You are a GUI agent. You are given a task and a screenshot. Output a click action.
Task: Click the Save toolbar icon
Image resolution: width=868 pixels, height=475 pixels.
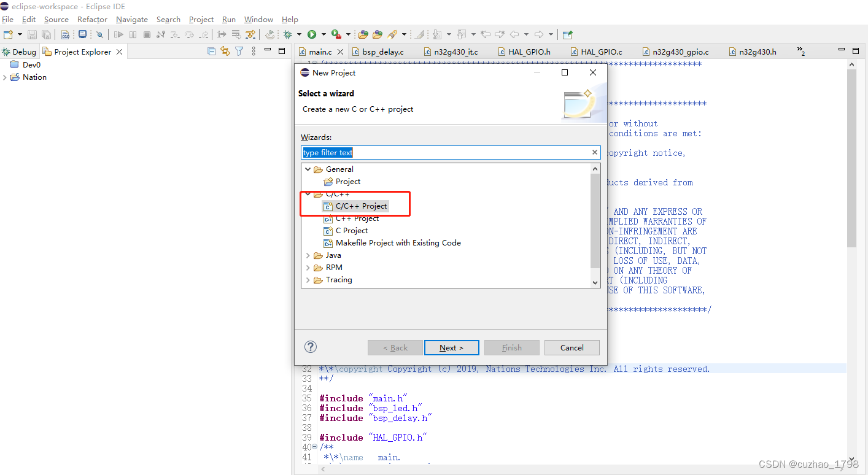point(32,34)
